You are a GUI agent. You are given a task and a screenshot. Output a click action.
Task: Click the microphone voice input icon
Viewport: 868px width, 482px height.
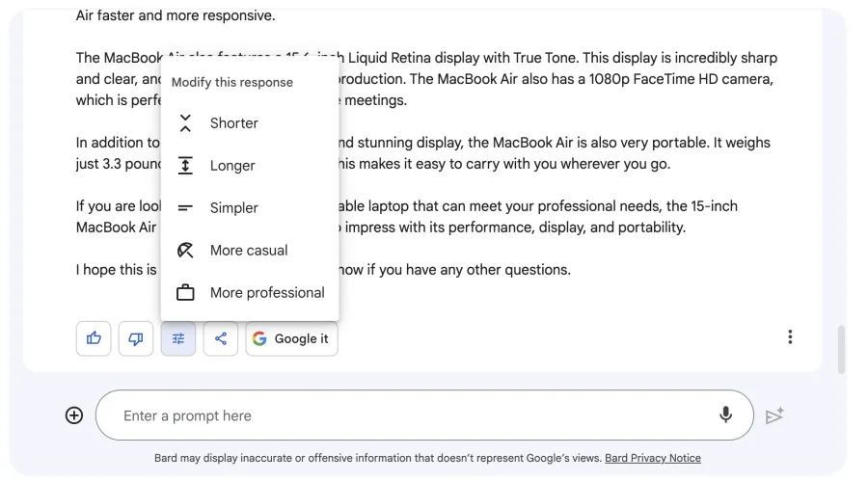pyautogui.click(x=725, y=415)
